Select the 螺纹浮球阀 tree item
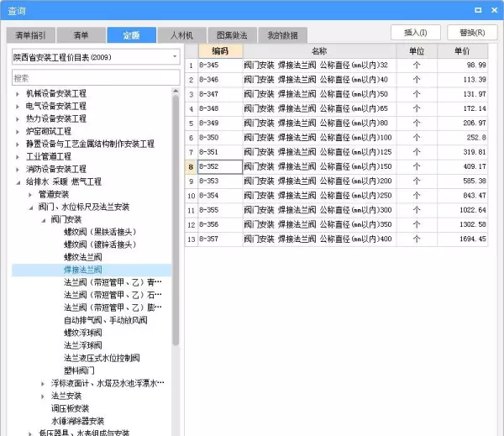This screenshot has height=436, width=504. coord(83,333)
